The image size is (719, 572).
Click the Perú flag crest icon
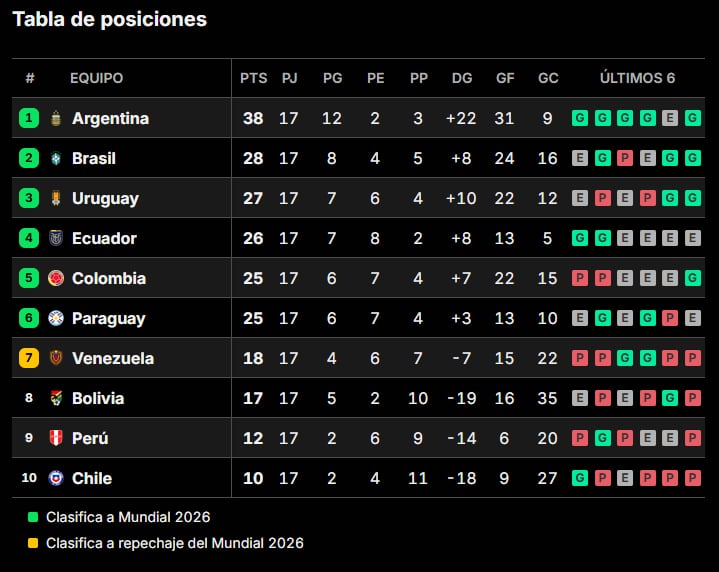click(x=56, y=438)
